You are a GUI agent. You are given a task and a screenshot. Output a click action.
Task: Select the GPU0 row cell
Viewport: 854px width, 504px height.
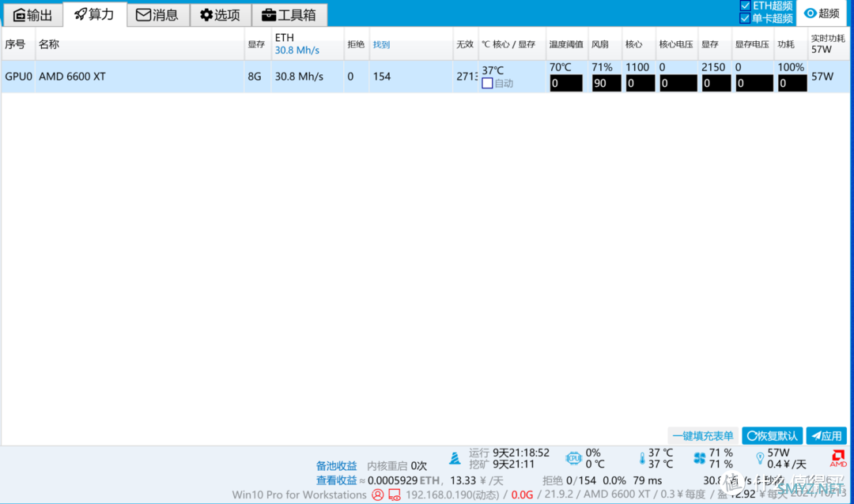pos(18,77)
